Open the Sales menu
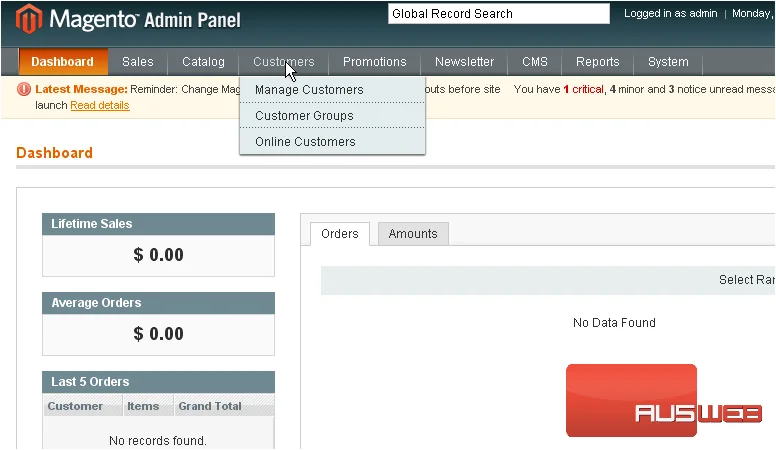This screenshot has width=776, height=450. 138,62
